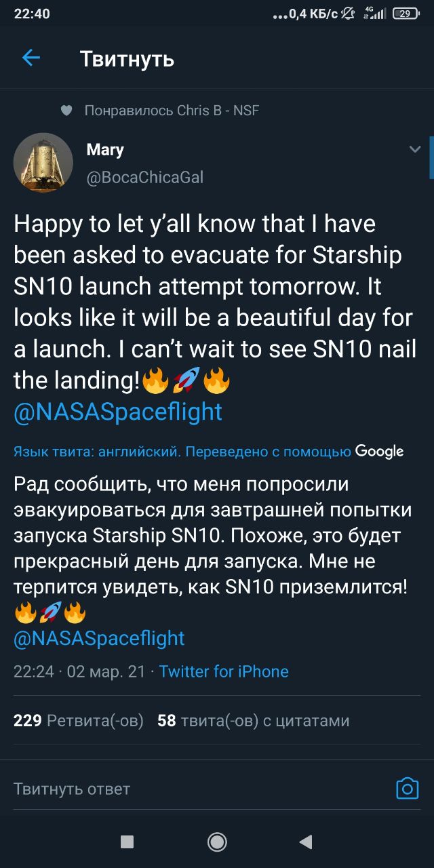Viewport: 434px width, 868px height.
Task: Open the @BocaChicaGal handle
Action: click(145, 177)
